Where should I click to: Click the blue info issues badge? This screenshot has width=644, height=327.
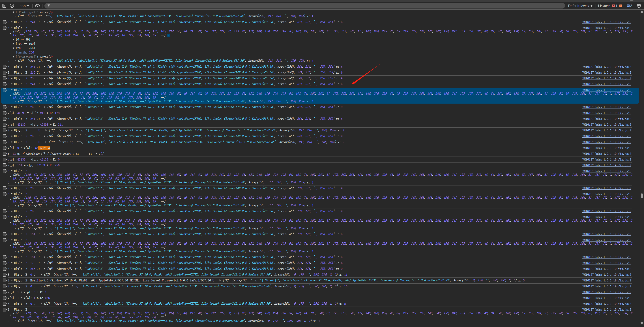coord(629,6)
